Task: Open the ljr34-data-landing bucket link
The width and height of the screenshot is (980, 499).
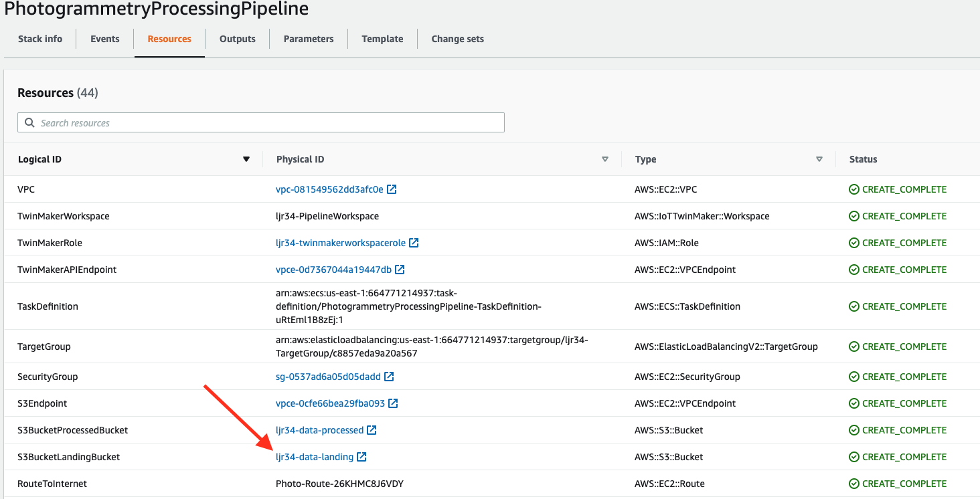Action: point(315,457)
